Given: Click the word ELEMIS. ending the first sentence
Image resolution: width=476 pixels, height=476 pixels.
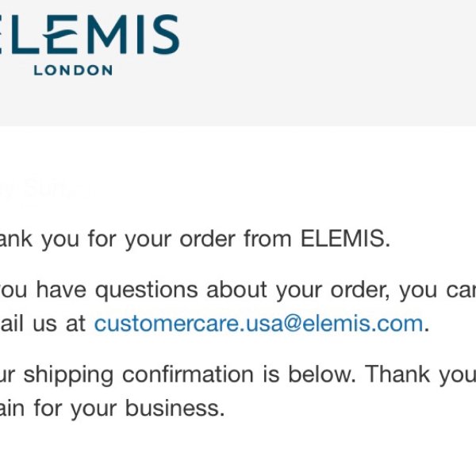Looking at the screenshot, I should 345,238.
